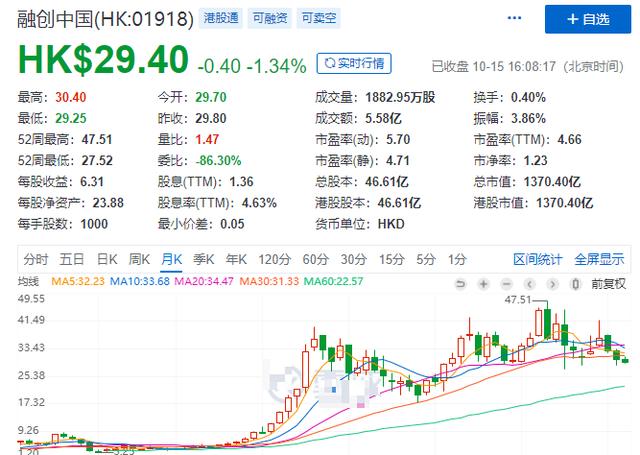Switch to the 120分 chart tab
The height and width of the screenshot is (455, 640).
[x=275, y=259]
